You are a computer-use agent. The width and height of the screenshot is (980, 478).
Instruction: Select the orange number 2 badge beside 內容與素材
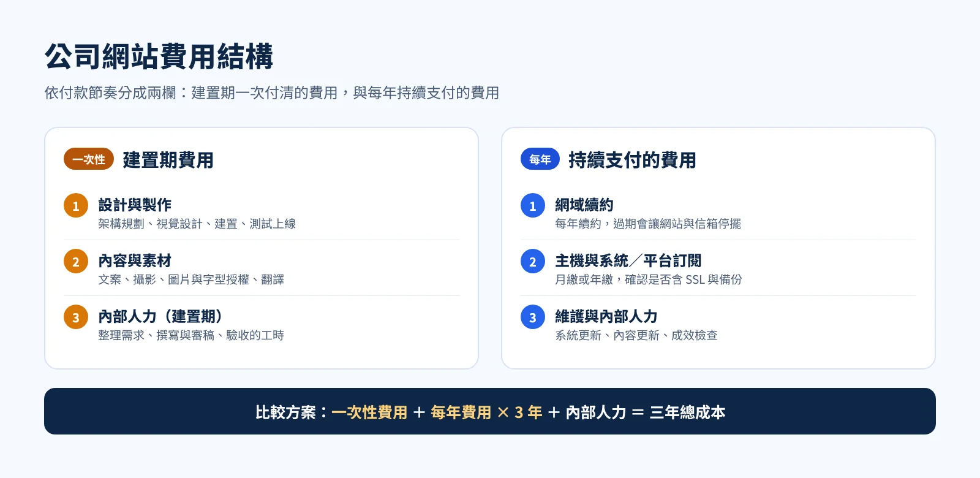76,262
